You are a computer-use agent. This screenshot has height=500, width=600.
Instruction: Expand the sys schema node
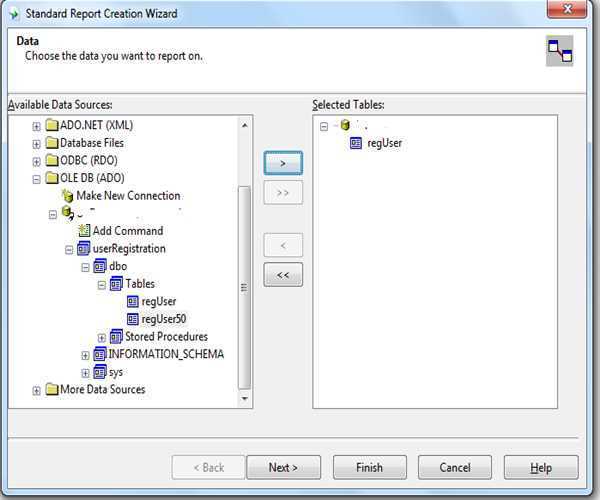[85, 373]
